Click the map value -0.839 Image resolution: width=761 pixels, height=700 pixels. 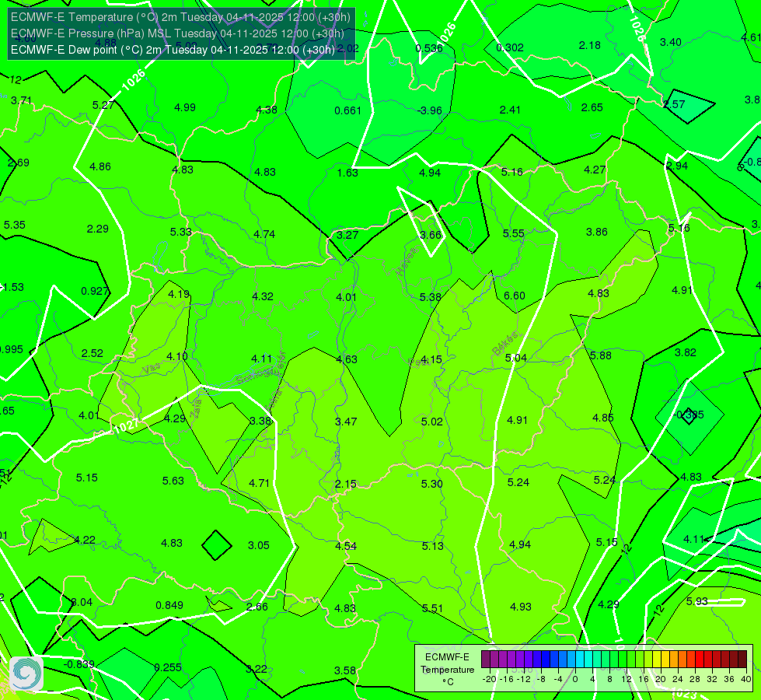79,664
